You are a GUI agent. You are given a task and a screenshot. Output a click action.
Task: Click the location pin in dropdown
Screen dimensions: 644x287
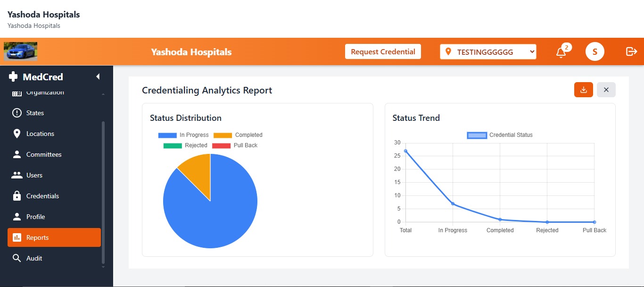tap(448, 52)
